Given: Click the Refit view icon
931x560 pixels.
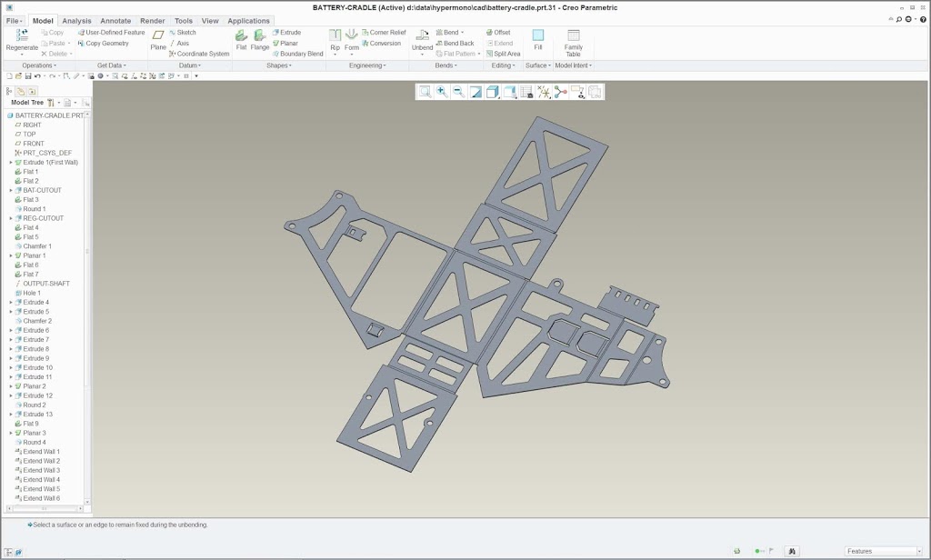Looking at the screenshot, I should pos(425,92).
